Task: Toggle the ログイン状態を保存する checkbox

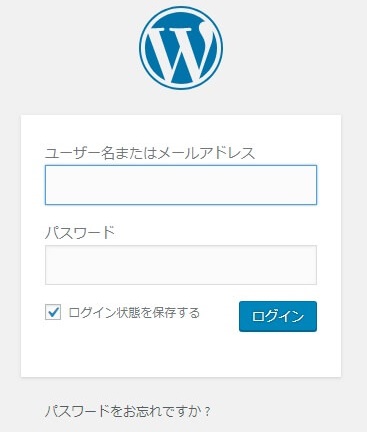Action: [x=53, y=312]
